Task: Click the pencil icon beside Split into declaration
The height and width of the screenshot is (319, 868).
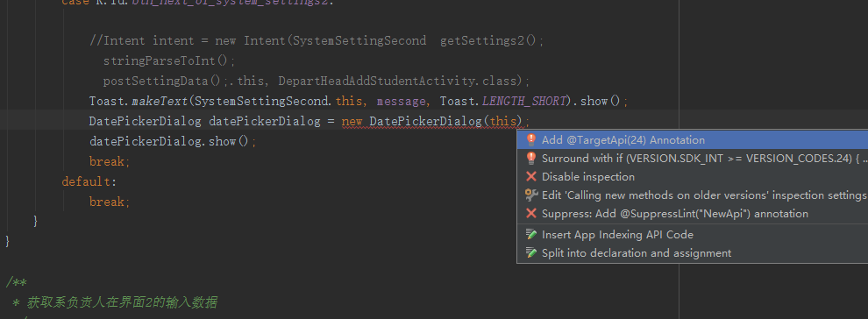Action: 530,253
